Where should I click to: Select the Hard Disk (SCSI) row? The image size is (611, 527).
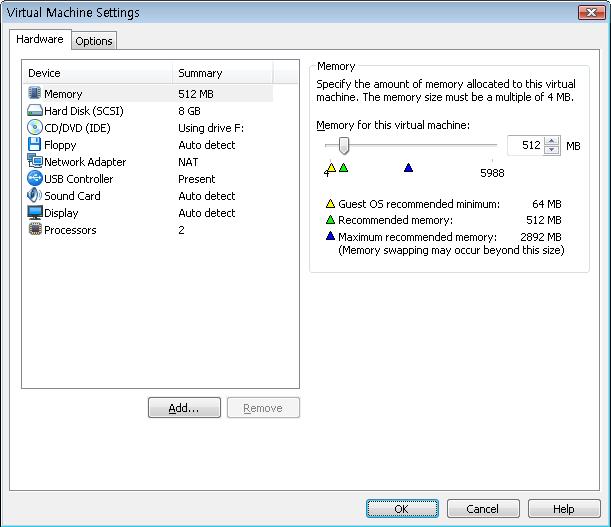click(x=148, y=111)
